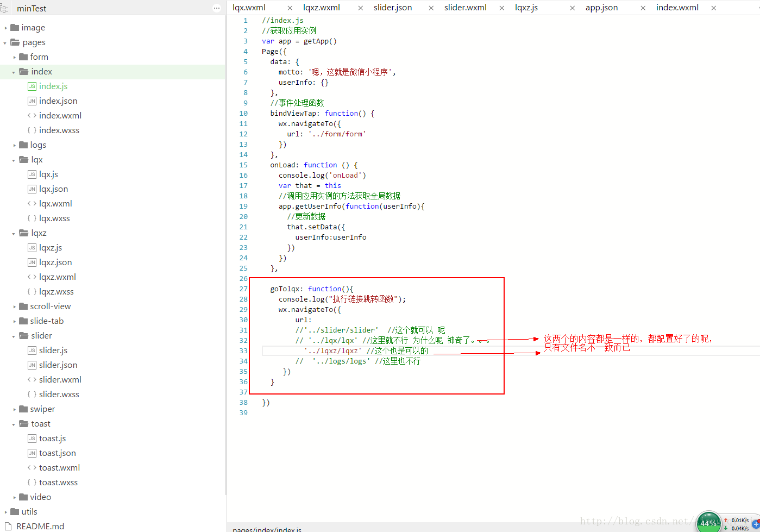Screen dimensions: 760x532
Task: Expand the scroll-view folder
Action: click(x=15, y=306)
